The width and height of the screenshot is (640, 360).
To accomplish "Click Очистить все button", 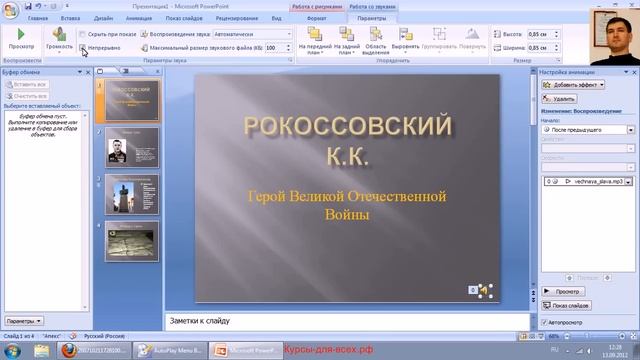I will [27, 96].
